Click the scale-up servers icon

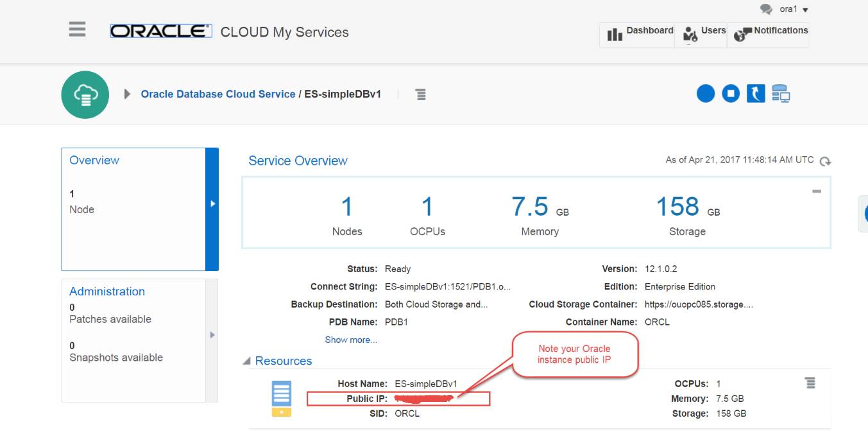[781, 94]
